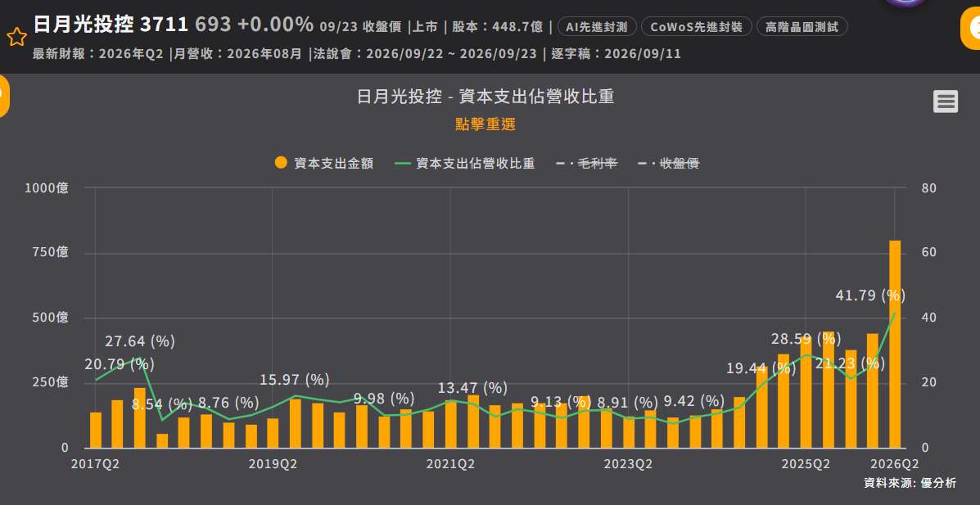Enable the 收盤價 legend series
The image size is (980, 505).
pos(669,163)
